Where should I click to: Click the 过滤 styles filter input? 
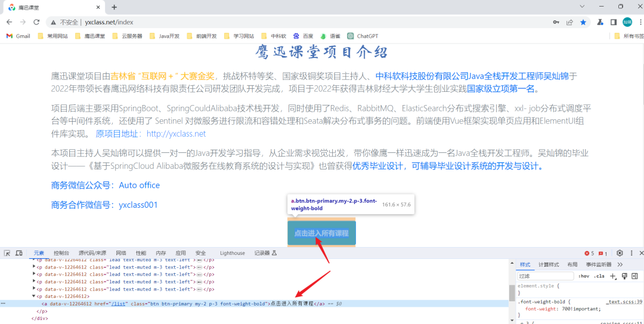(x=545, y=276)
